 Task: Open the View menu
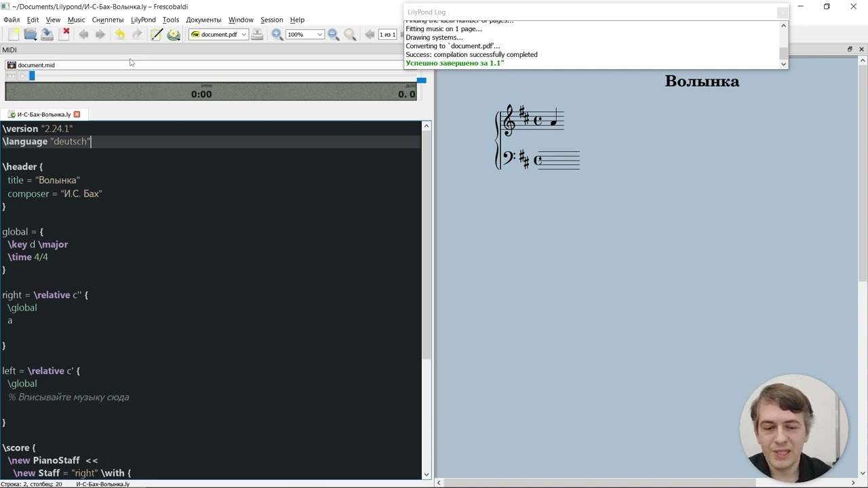click(x=53, y=20)
